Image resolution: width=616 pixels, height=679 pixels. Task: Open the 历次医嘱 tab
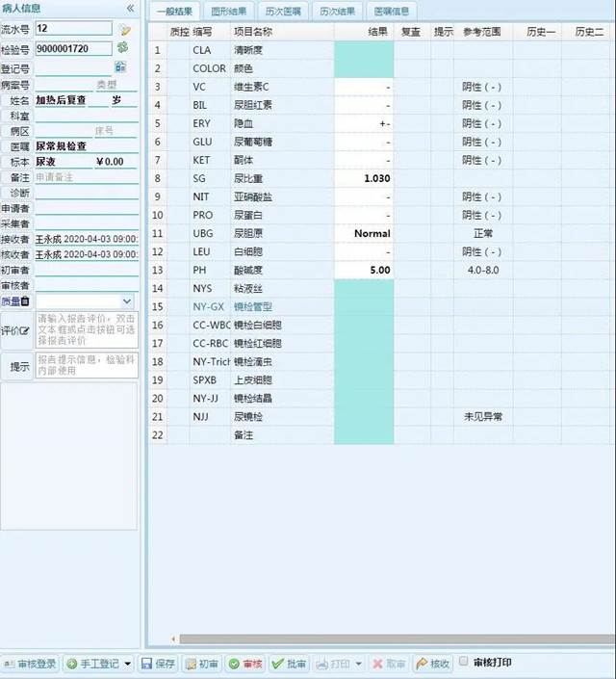click(x=283, y=12)
